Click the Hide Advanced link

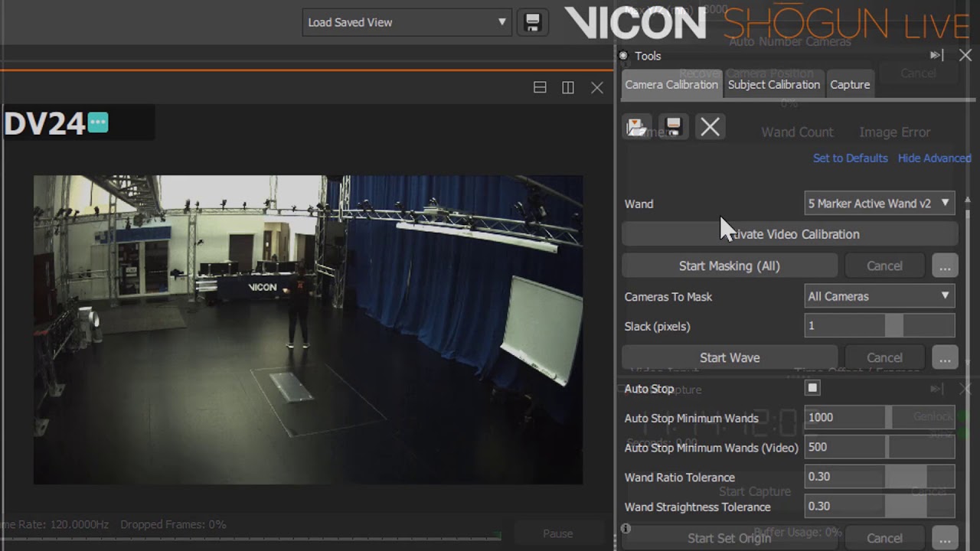[934, 158]
